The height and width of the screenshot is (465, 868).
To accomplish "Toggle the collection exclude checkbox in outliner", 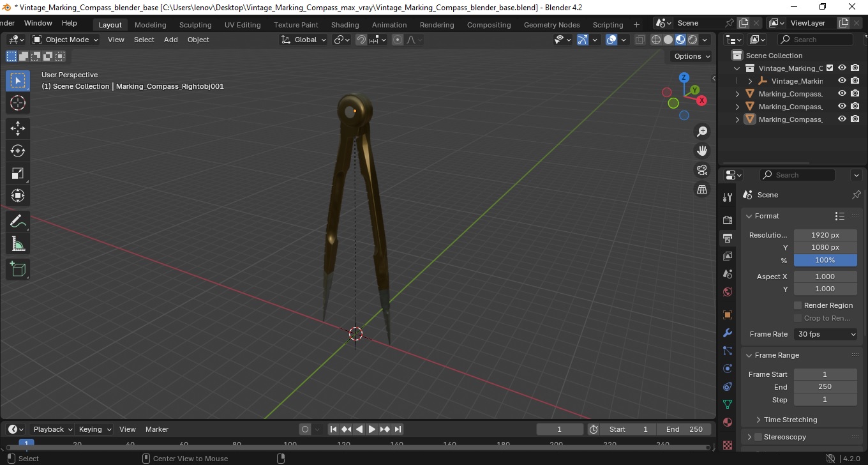I will (830, 68).
